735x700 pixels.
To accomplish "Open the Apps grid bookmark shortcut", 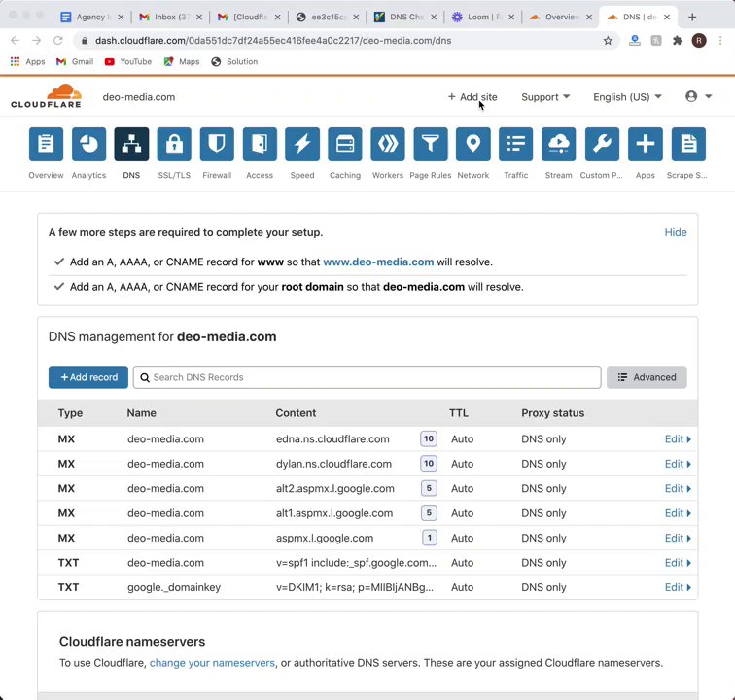I will [x=27, y=61].
